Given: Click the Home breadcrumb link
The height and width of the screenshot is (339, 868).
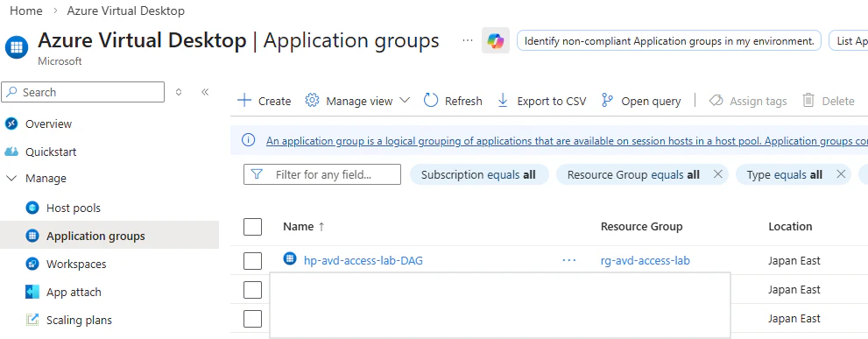Looking at the screenshot, I should [x=26, y=11].
